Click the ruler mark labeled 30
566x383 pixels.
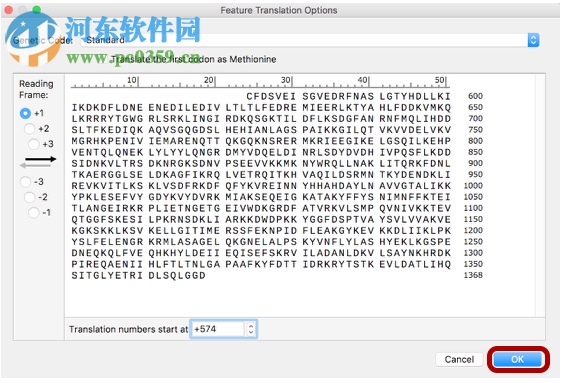coord(286,80)
